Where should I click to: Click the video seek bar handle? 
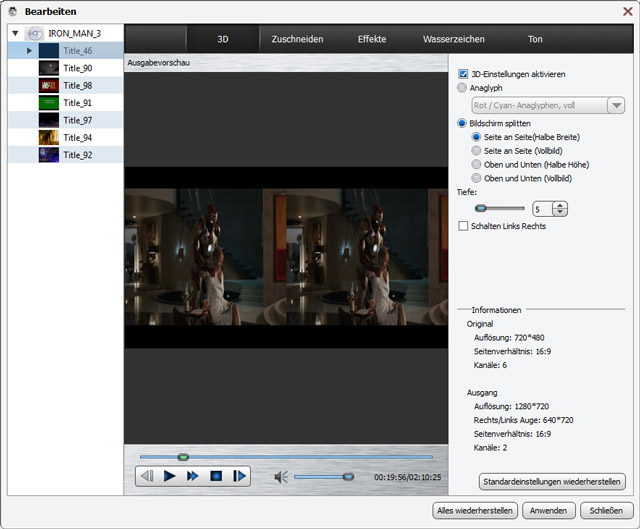[183, 457]
